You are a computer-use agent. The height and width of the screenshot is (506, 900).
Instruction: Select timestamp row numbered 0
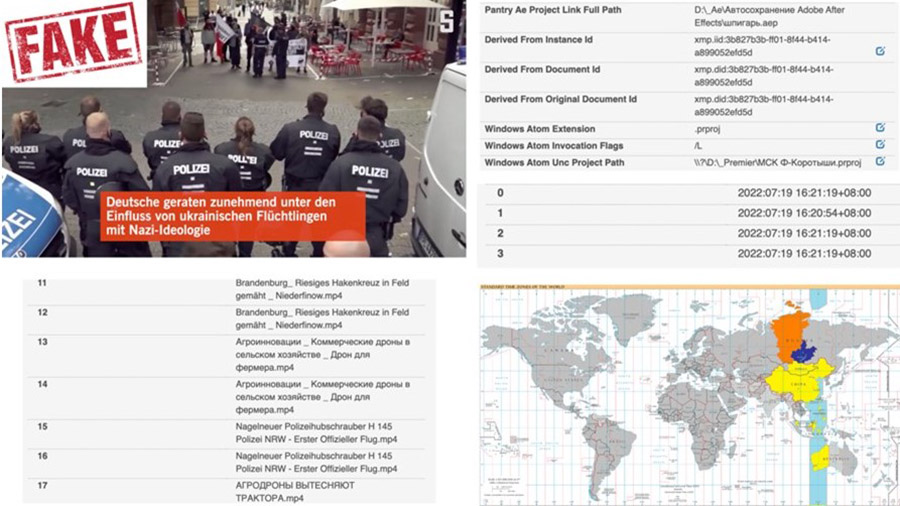[690, 193]
